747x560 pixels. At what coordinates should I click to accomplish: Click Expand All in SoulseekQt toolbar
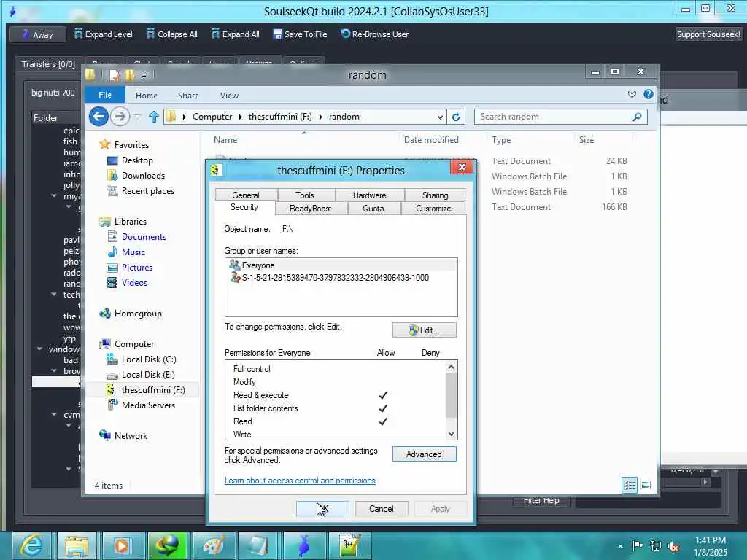(236, 34)
